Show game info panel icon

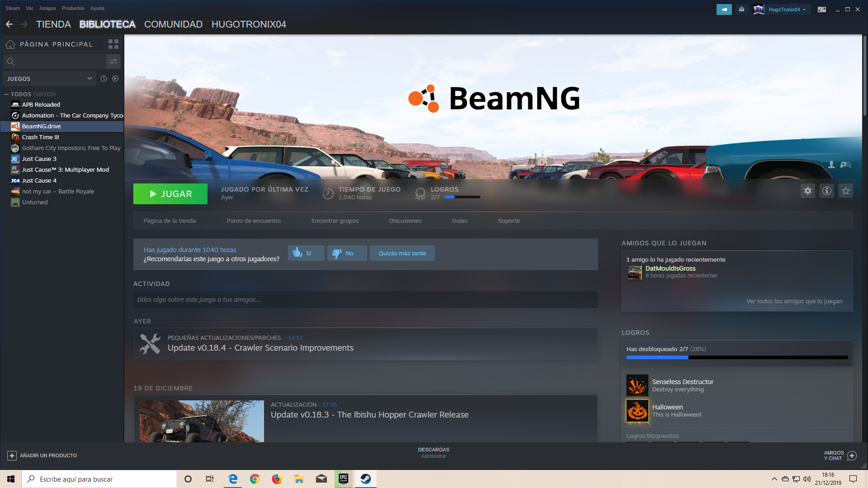point(826,191)
